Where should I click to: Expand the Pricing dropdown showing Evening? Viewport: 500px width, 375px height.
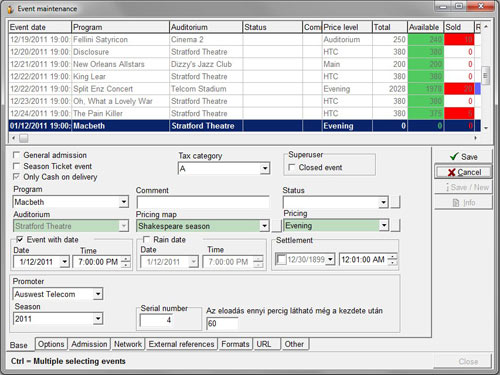[384, 226]
